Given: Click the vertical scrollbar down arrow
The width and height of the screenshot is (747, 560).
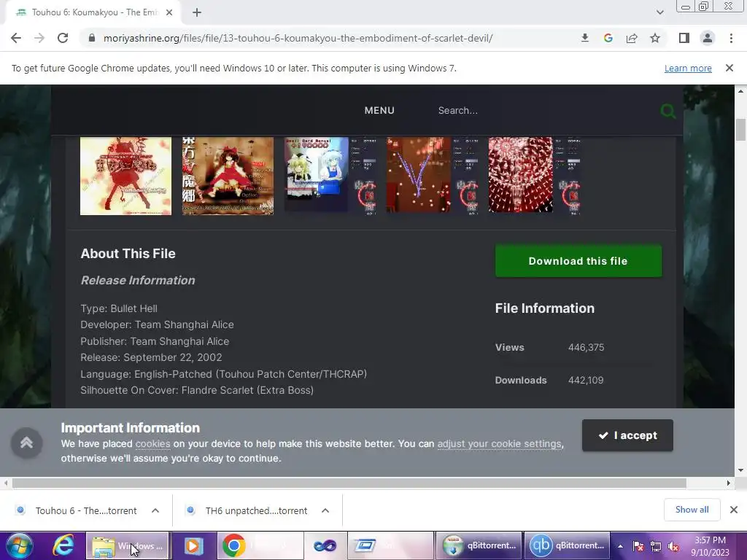Looking at the screenshot, I should coord(740,470).
